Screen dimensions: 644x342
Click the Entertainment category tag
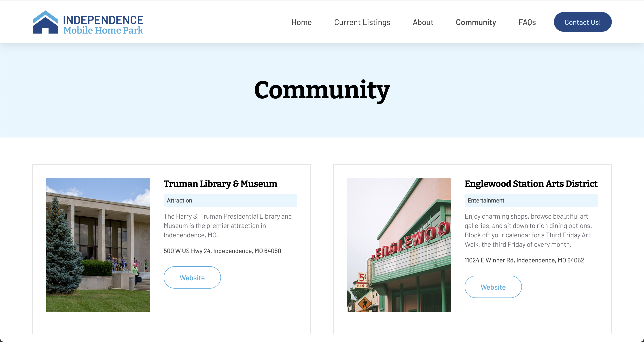[x=486, y=201]
